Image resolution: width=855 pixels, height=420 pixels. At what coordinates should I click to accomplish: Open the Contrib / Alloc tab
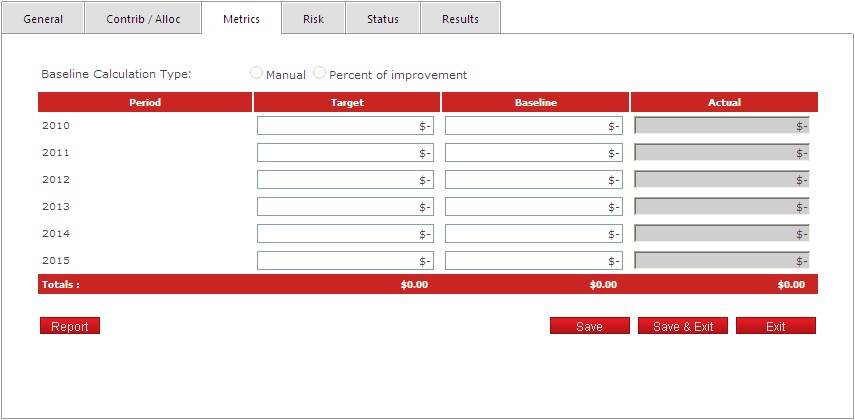(x=142, y=19)
